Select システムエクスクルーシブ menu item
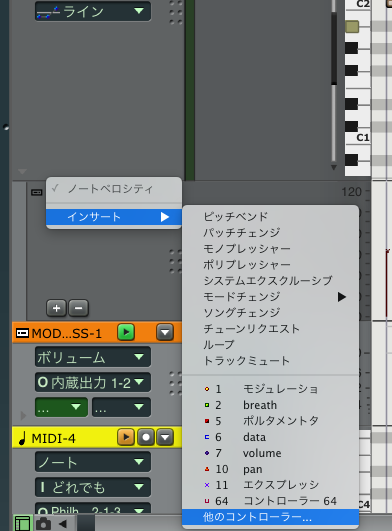Viewport: 392px width, 531px height. coord(270,281)
